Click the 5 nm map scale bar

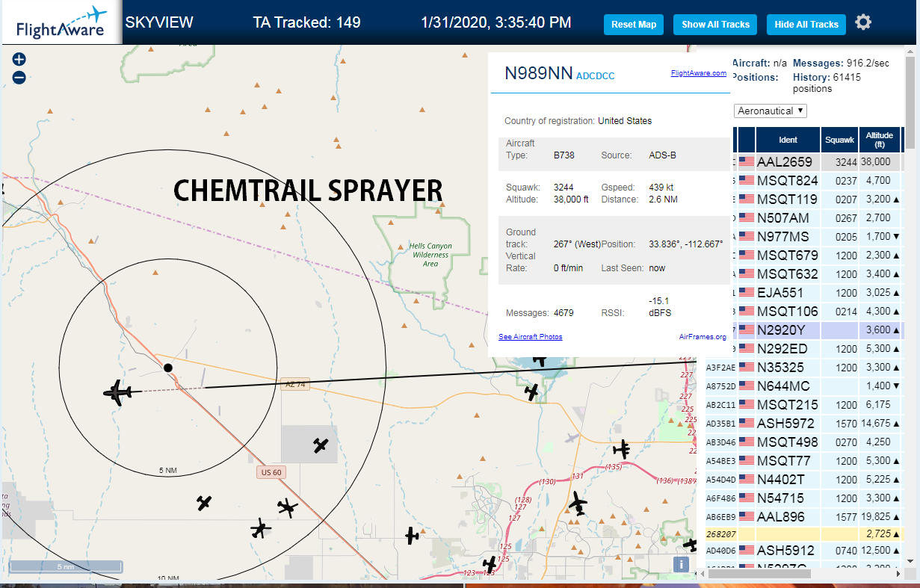(x=66, y=567)
